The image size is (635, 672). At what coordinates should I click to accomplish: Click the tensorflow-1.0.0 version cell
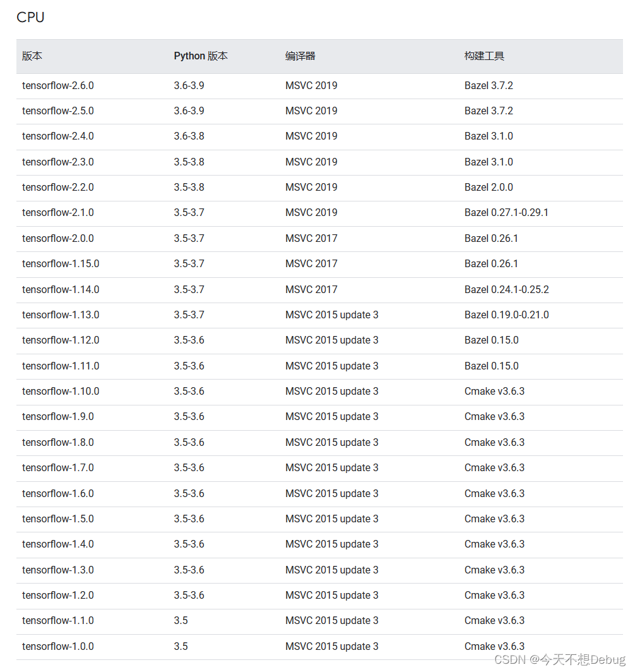tap(58, 646)
